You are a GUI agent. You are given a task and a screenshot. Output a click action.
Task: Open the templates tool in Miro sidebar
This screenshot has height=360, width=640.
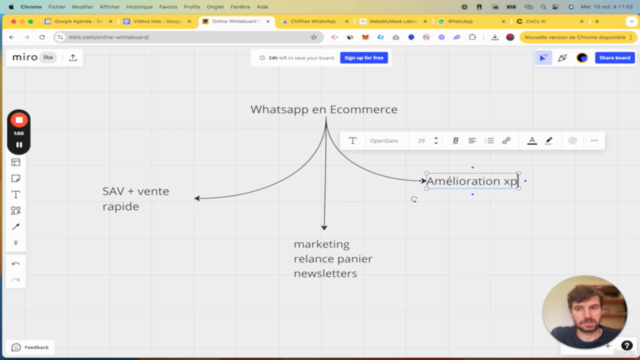click(x=16, y=162)
